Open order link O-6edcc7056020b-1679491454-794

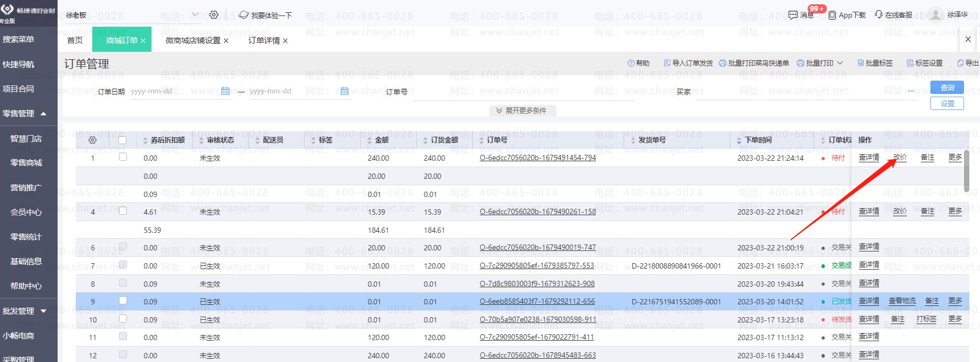(x=538, y=158)
